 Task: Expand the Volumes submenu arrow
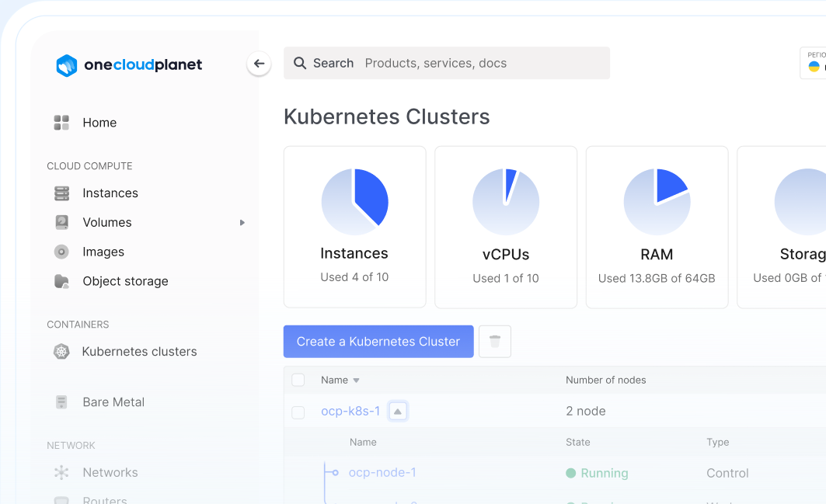(x=242, y=223)
